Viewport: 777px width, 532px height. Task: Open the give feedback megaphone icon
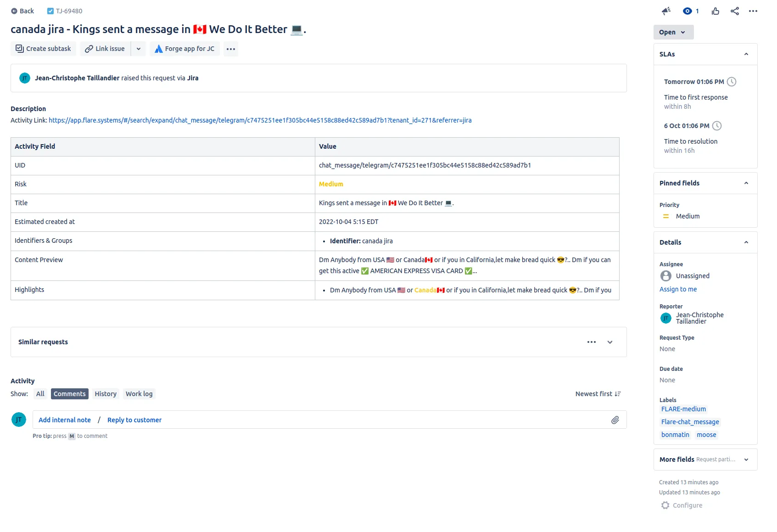[666, 11]
